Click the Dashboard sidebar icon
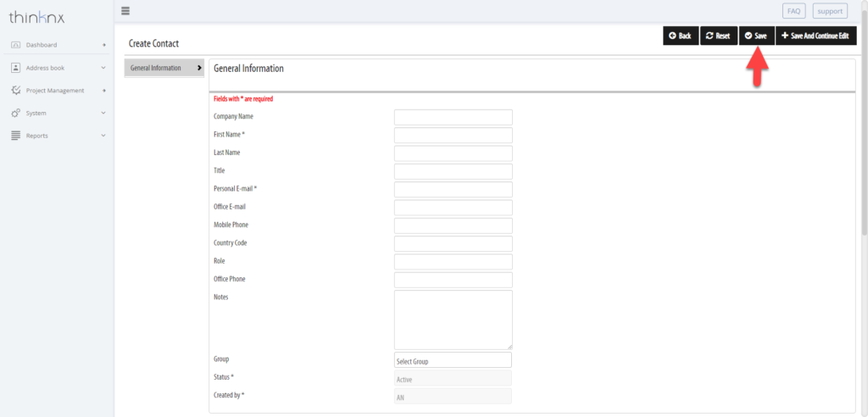The width and height of the screenshot is (868, 417). [15, 45]
